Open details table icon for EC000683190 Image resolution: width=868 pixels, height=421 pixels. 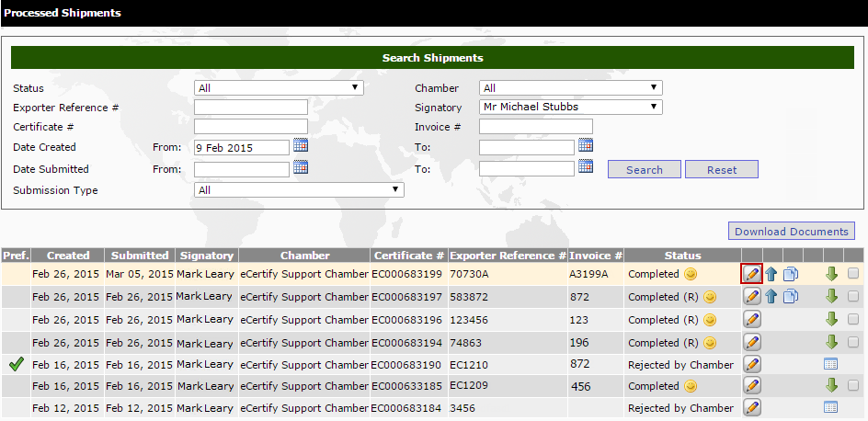[x=831, y=364]
